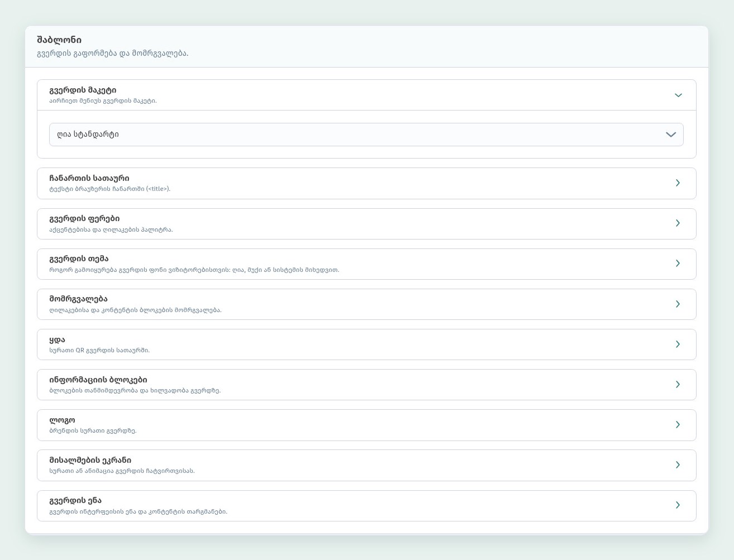Image resolution: width=734 pixels, height=560 pixels.
Task: Expand ჩანართის სათაური section arrow
Action: pyautogui.click(x=678, y=183)
